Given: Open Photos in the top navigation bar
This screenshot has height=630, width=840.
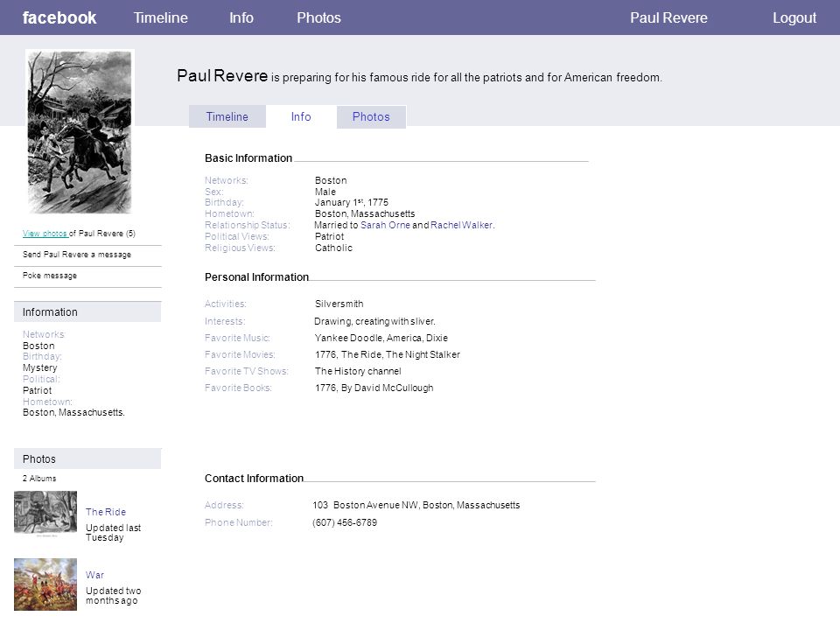Looking at the screenshot, I should (318, 17).
